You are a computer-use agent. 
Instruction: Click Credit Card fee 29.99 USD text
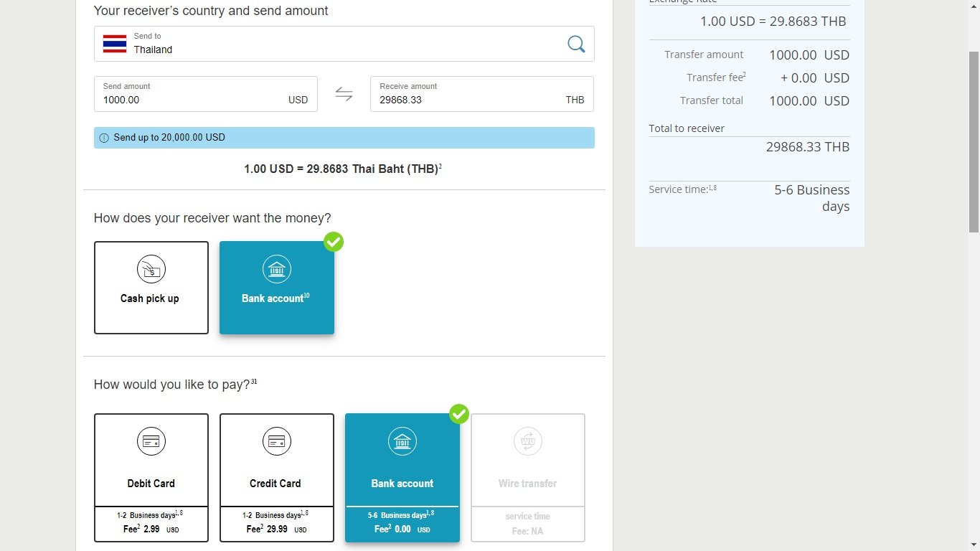coord(277,529)
